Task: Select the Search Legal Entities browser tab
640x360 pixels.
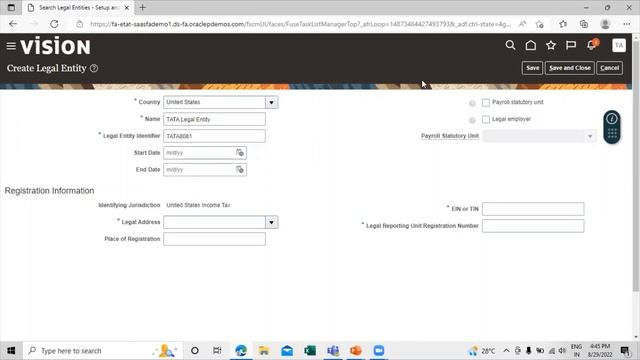Action: (79, 7)
